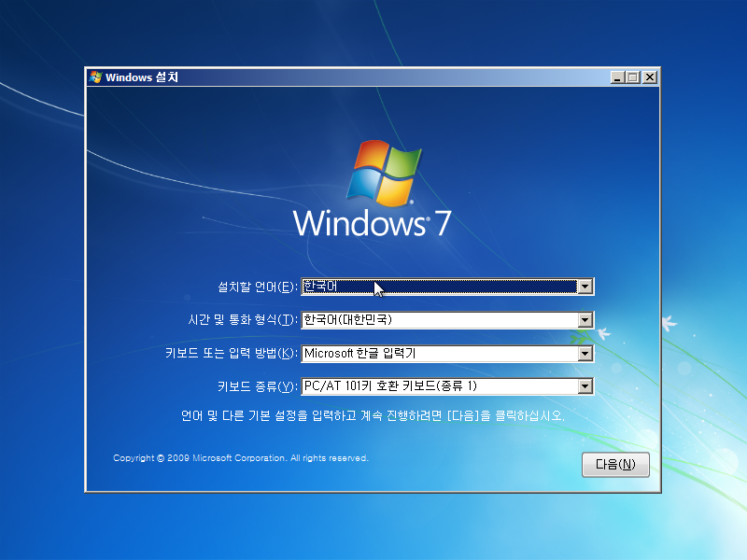Maximize the setup window

coord(631,77)
